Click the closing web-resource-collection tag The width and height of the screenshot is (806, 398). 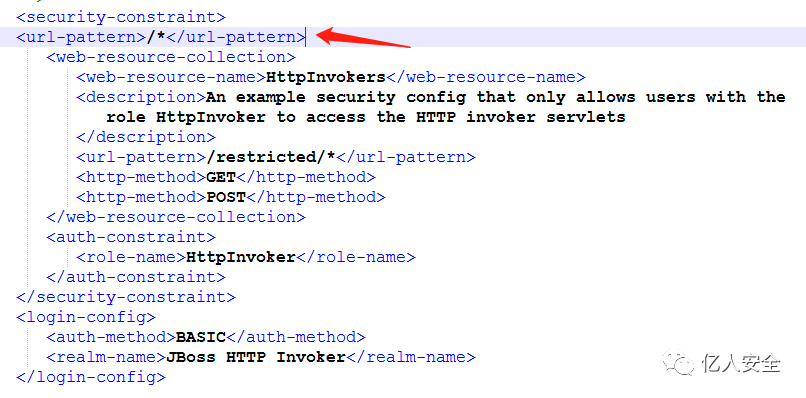tap(176, 217)
